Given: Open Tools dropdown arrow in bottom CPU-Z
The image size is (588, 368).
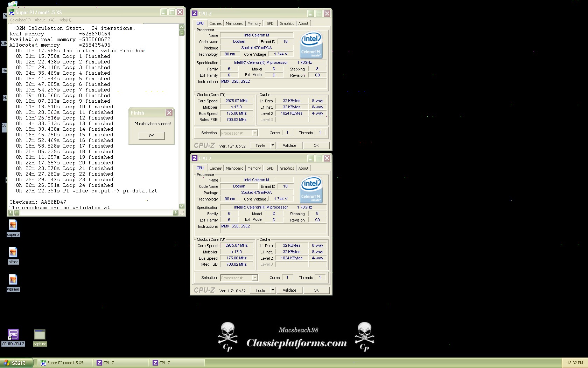Looking at the screenshot, I should [273, 290].
